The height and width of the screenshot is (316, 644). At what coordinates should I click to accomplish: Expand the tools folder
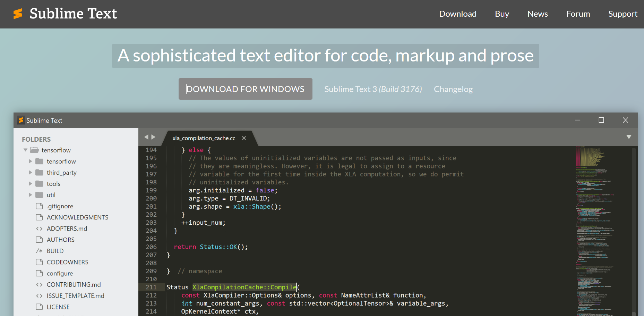(x=31, y=184)
